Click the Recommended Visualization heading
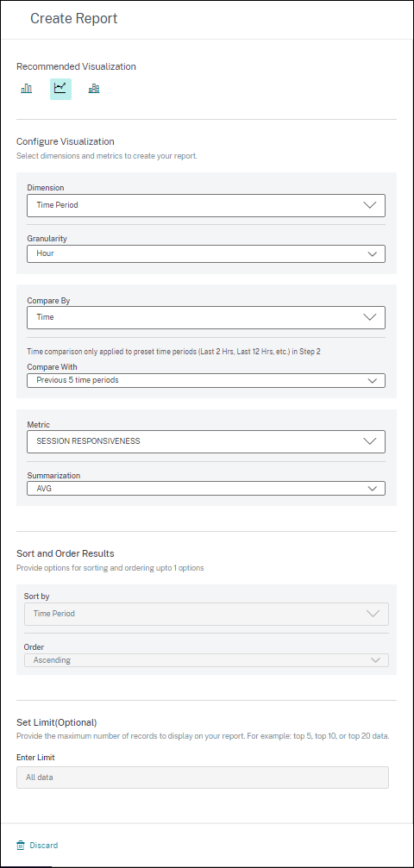414x868 pixels. (76, 66)
